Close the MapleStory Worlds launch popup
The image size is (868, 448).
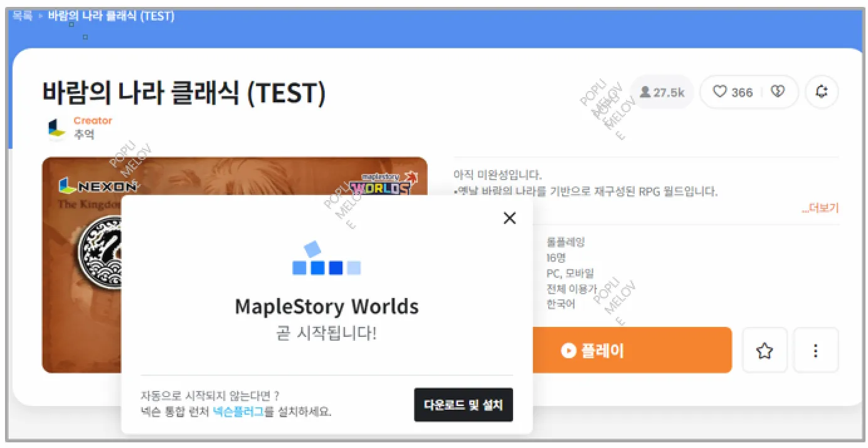510,218
